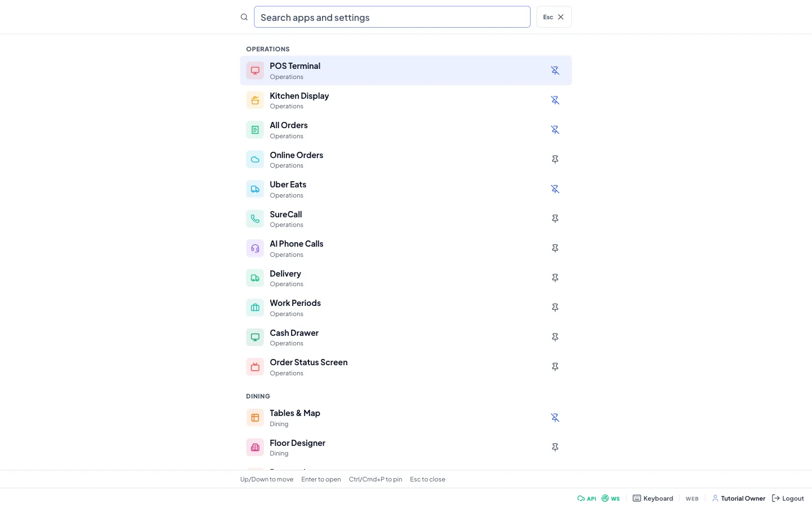The image size is (812, 508).
Task: Click the Tables & Map layout icon
Action: 255,418
